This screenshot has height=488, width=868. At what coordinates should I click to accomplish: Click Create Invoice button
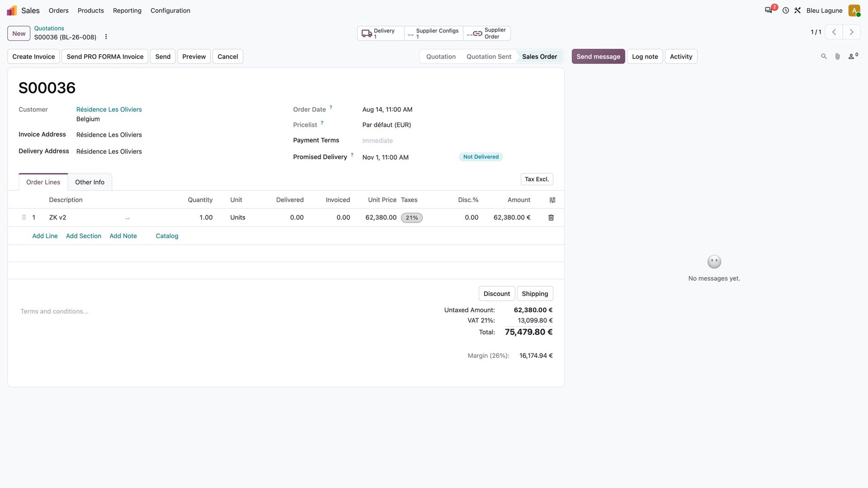coord(33,56)
